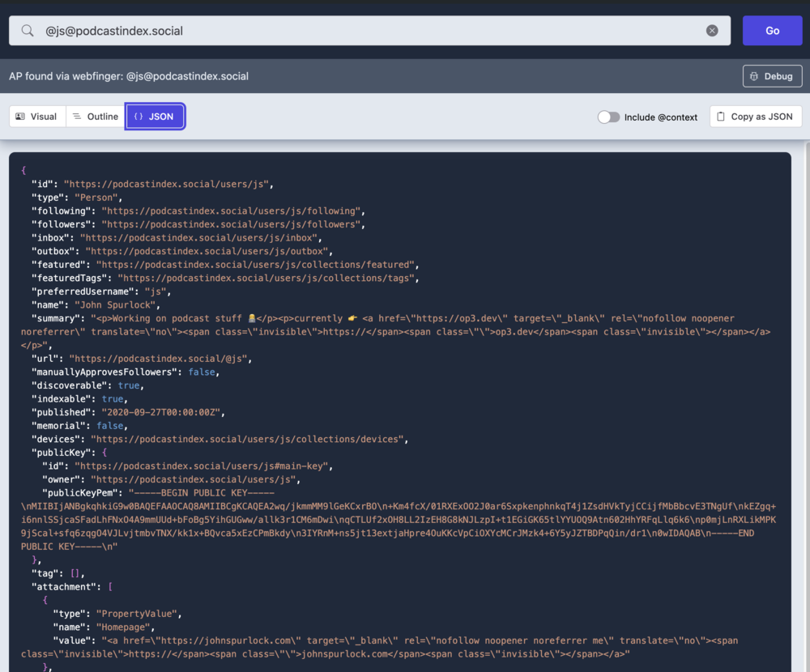Click the "AP found via webfinger" status text
Viewport: 810px width, 672px height.
tap(129, 76)
